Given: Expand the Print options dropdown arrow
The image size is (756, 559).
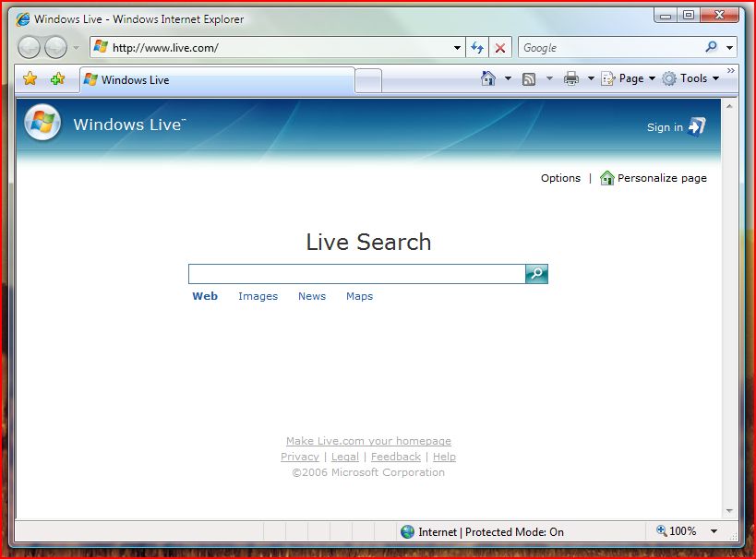Looking at the screenshot, I should (591, 78).
